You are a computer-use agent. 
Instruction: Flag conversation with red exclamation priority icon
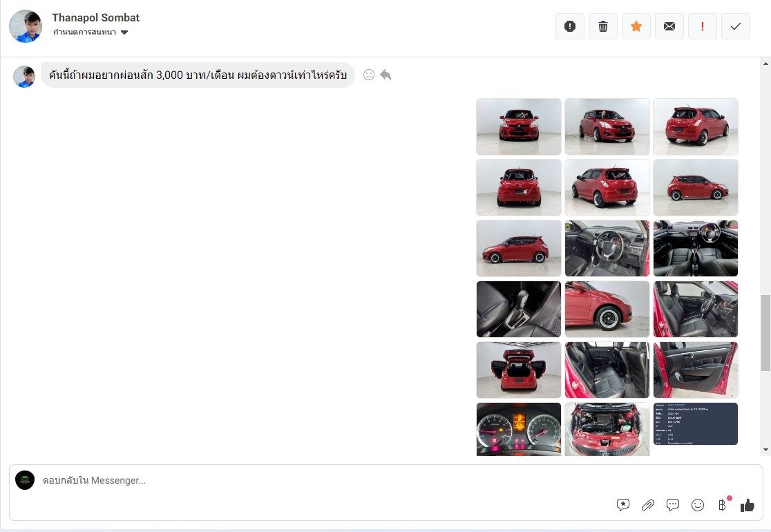pos(702,26)
